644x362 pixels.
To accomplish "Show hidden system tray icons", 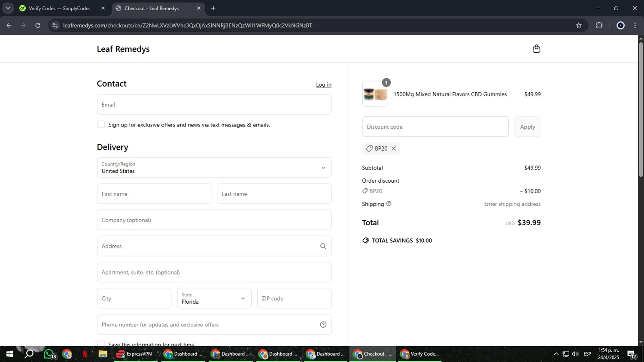I will tap(556, 354).
